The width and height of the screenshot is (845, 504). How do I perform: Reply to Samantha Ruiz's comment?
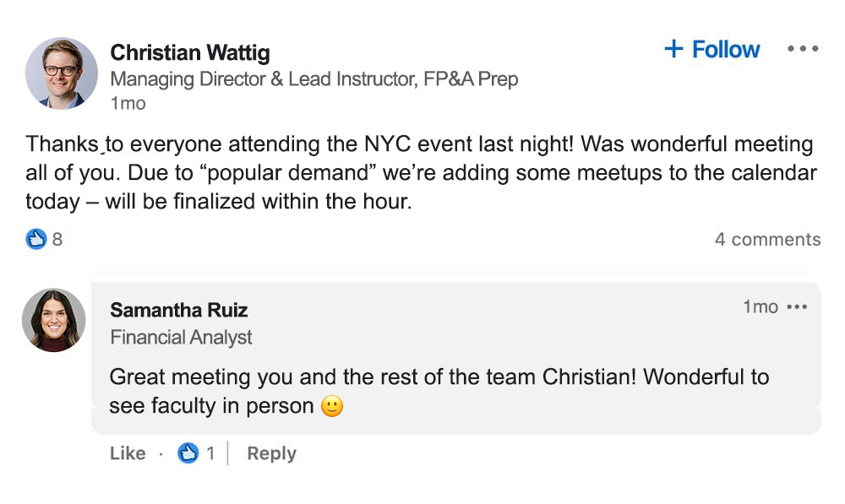click(x=271, y=453)
